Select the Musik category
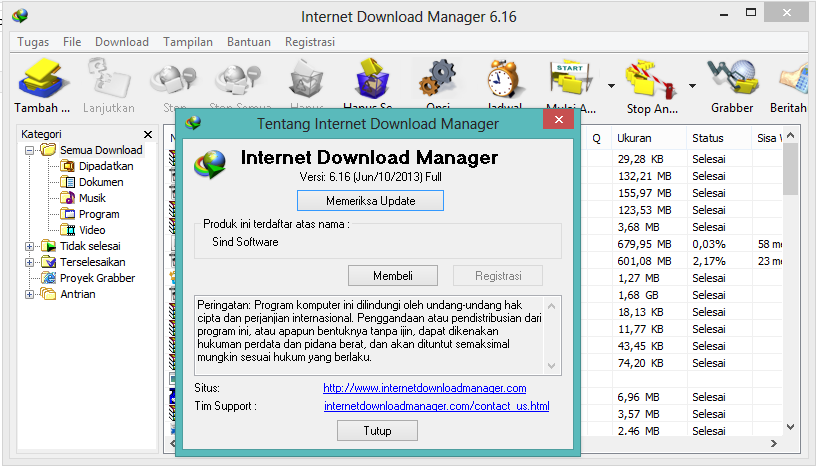The height and width of the screenshot is (467, 816). [x=92, y=198]
